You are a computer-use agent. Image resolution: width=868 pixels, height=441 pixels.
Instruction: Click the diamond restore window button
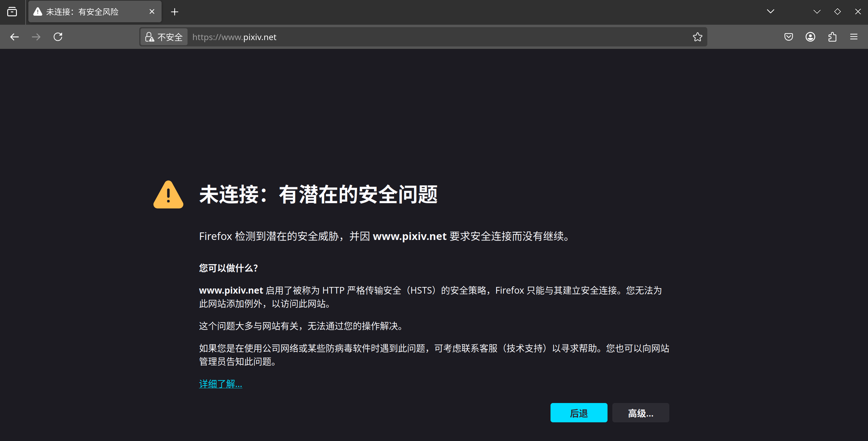tap(837, 11)
